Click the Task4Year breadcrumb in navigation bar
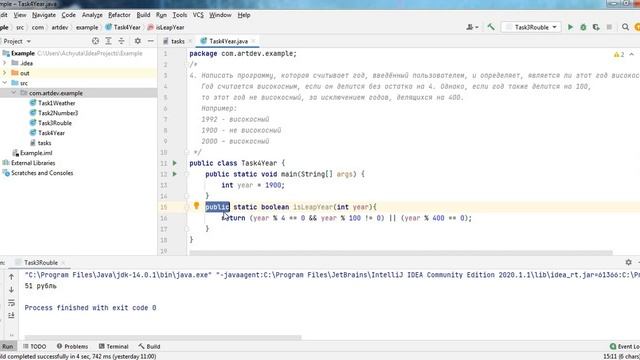This screenshot has height=360, width=640. (123, 27)
